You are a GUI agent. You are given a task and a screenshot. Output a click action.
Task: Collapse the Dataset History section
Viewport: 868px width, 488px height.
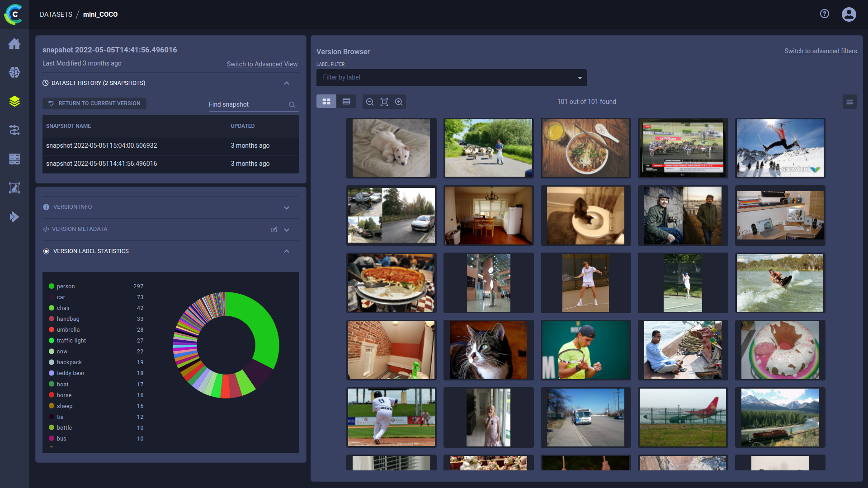pyautogui.click(x=286, y=83)
